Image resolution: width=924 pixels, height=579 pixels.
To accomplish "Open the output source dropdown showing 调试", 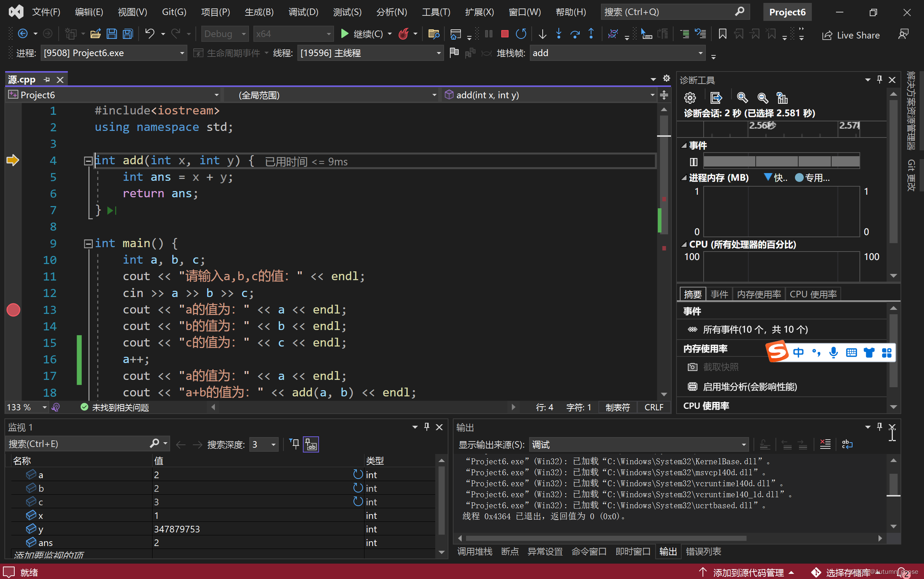I will point(639,444).
